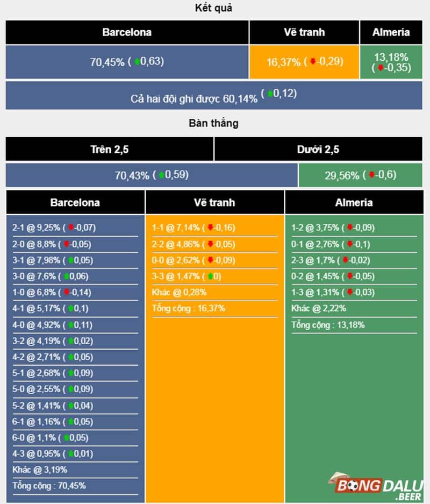The width and height of the screenshot is (430, 504).
Task: Click the green up arrow beside 70,43%
Action: click(x=161, y=175)
